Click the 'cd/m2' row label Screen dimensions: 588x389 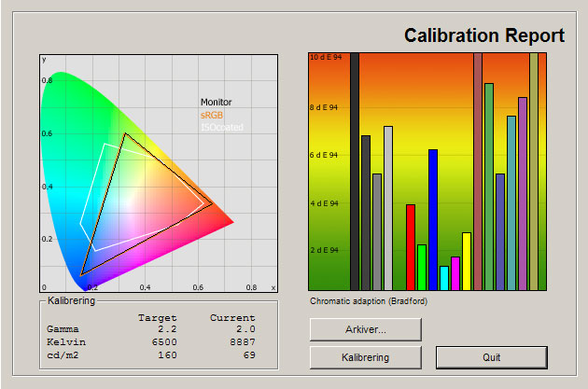tap(63, 354)
